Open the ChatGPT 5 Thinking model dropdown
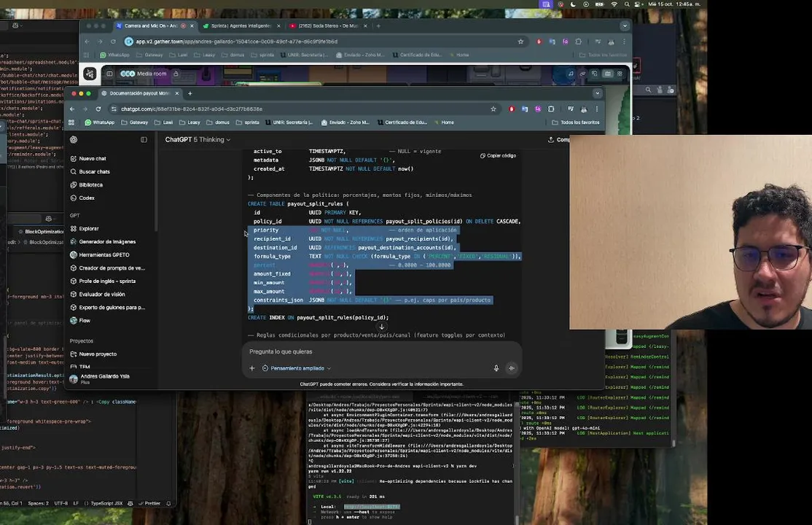The image size is (812, 525). [x=198, y=139]
